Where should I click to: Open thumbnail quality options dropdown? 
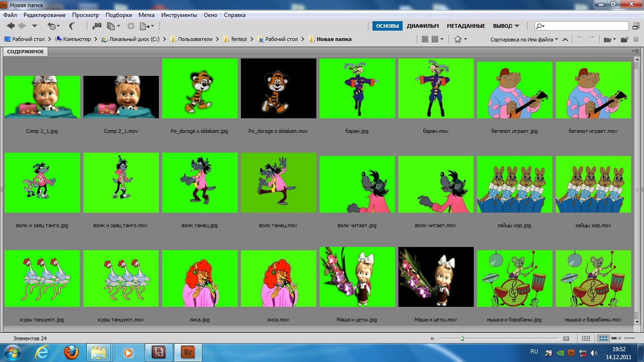pos(438,39)
